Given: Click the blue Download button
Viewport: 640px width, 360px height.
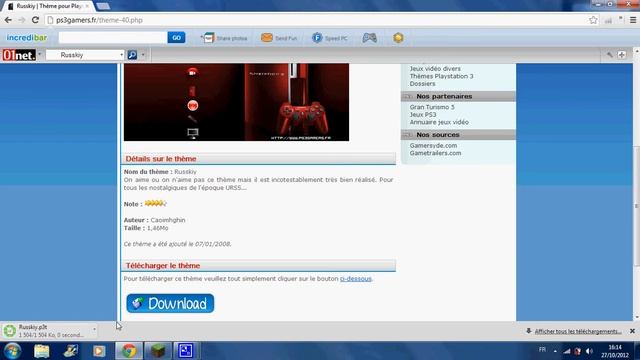Looking at the screenshot, I should (x=170, y=303).
